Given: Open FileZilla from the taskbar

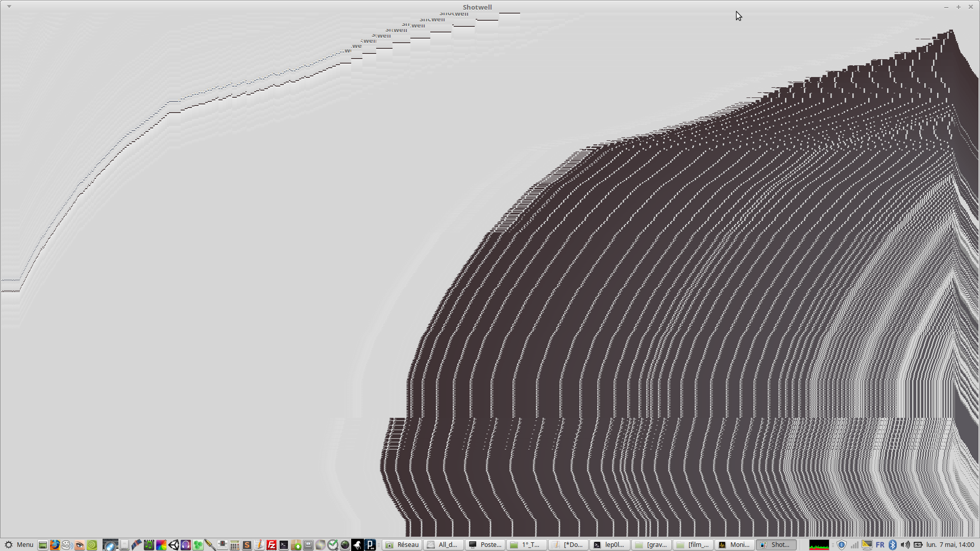Looking at the screenshot, I should tap(272, 545).
